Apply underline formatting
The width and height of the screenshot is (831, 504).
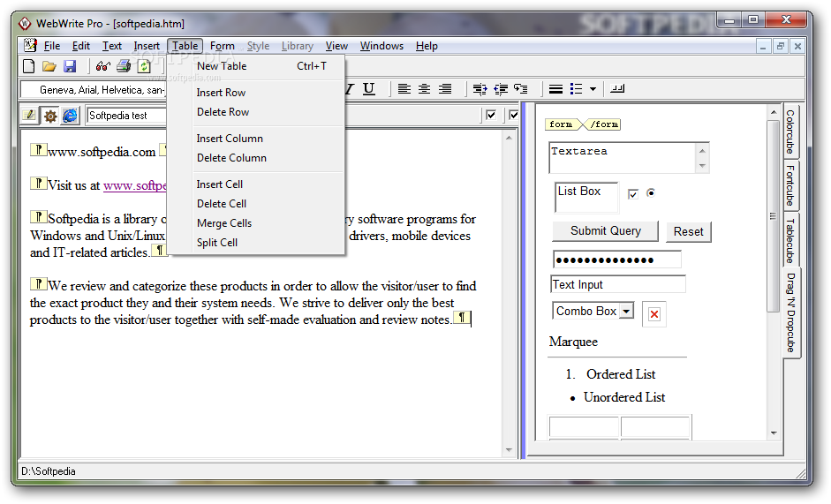369,89
